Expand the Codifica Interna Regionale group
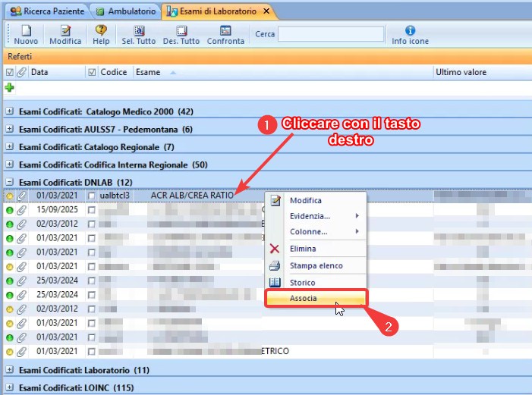 (10, 164)
